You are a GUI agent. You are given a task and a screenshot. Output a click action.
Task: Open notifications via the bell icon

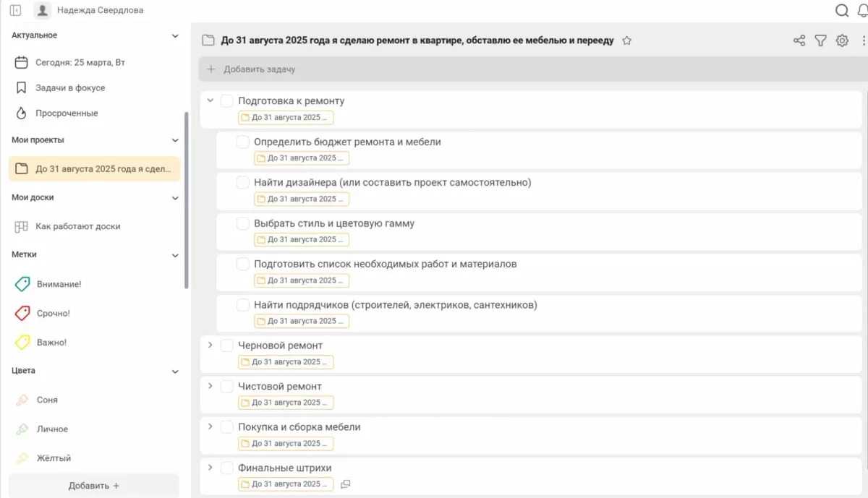click(x=863, y=11)
